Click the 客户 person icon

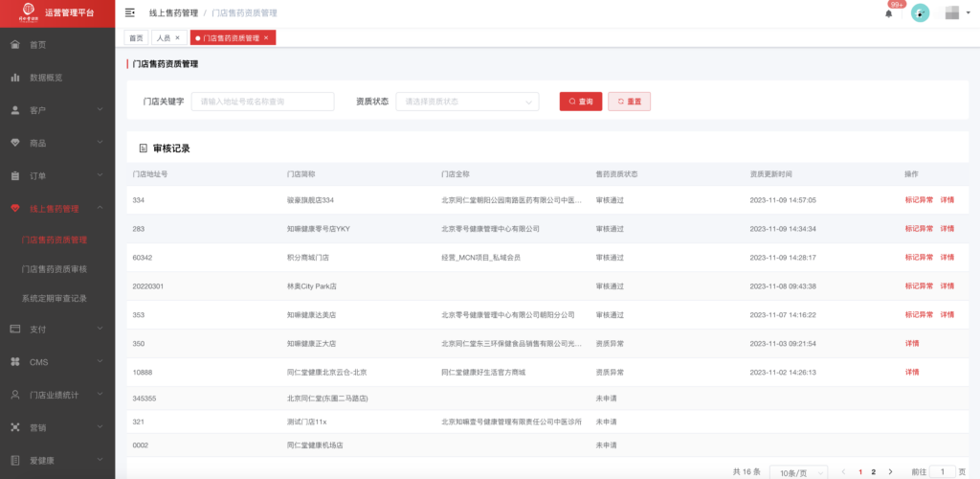point(15,110)
